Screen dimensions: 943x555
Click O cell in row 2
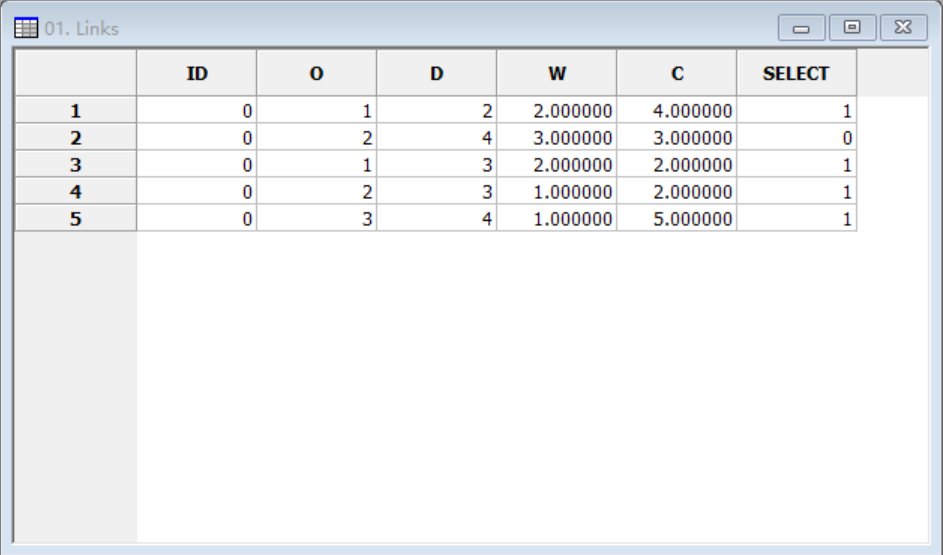pos(316,138)
